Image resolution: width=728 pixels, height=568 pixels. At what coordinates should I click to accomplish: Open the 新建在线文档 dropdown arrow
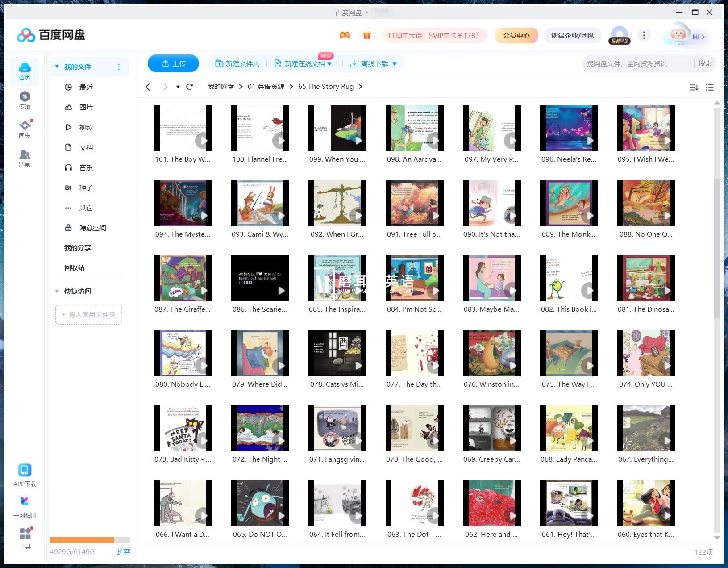[x=329, y=63]
